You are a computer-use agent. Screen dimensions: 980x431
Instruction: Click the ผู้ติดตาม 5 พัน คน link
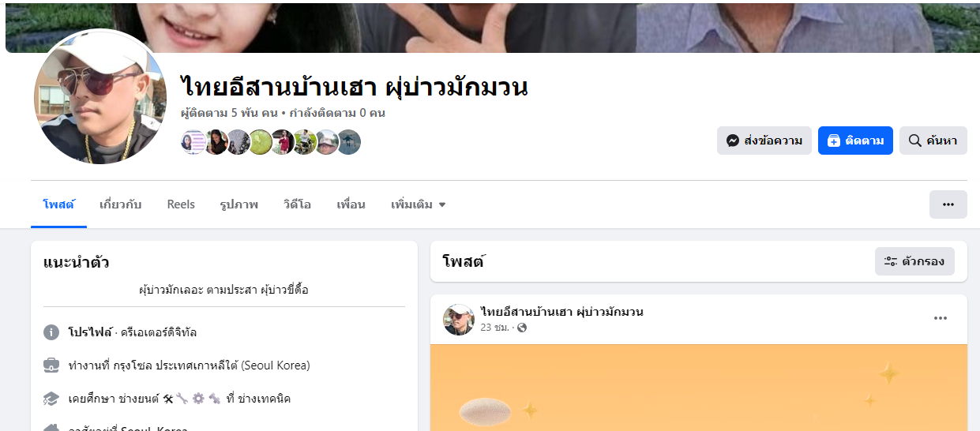point(229,113)
